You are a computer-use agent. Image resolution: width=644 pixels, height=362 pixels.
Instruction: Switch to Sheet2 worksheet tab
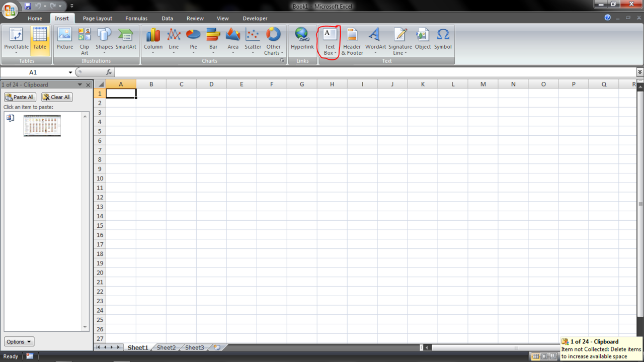(166, 347)
